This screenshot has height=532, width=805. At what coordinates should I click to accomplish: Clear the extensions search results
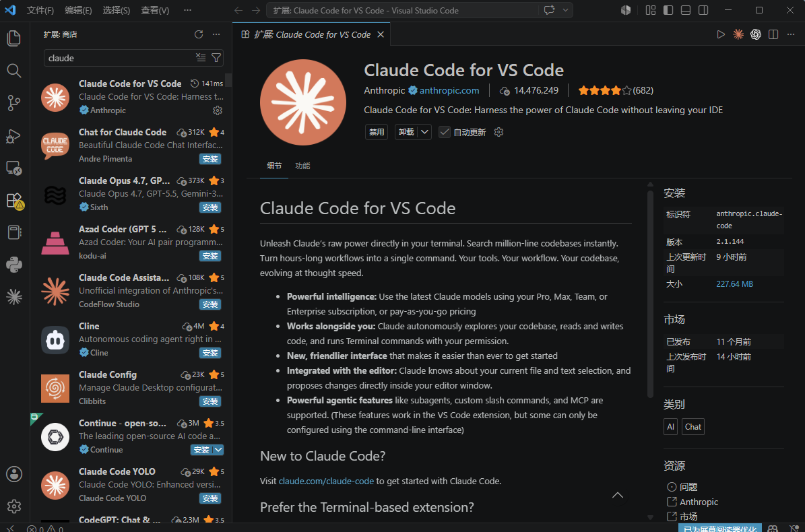[x=201, y=57]
